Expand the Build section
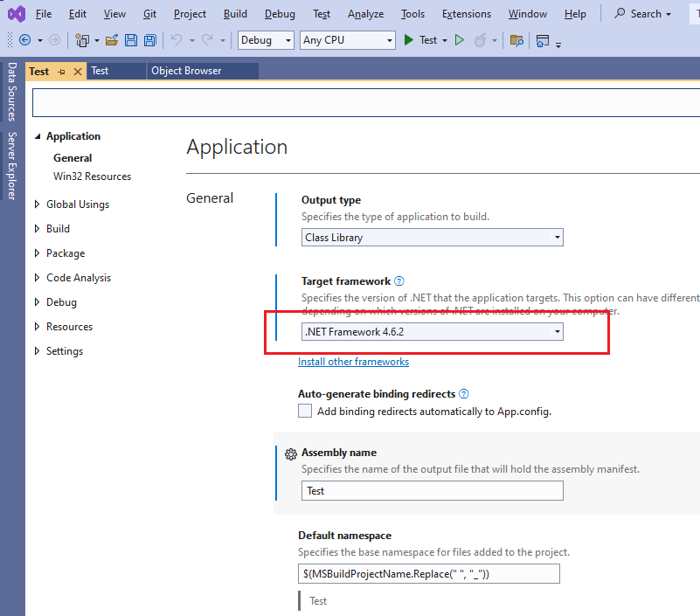This screenshot has height=616, width=700. tap(37, 229)
